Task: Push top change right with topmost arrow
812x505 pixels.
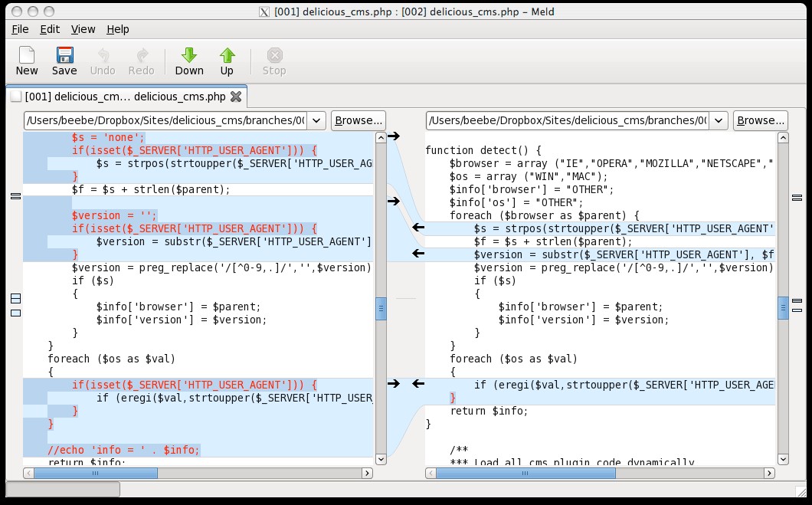Action: 394,136
